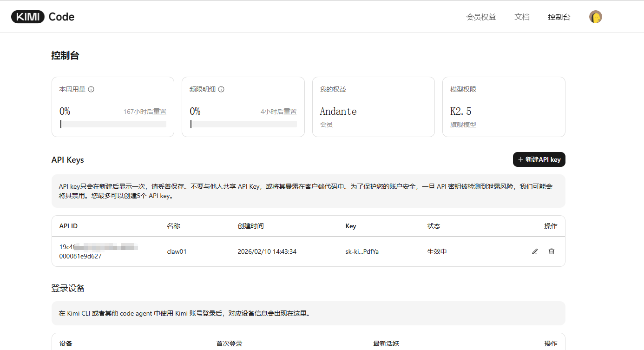
Task: Click the 首次登录 column header
Action: (229, 343)
